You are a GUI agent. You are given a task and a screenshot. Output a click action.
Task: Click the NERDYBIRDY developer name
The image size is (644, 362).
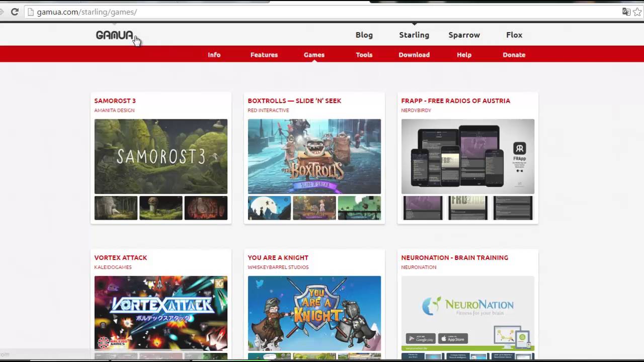pos(416,110)
